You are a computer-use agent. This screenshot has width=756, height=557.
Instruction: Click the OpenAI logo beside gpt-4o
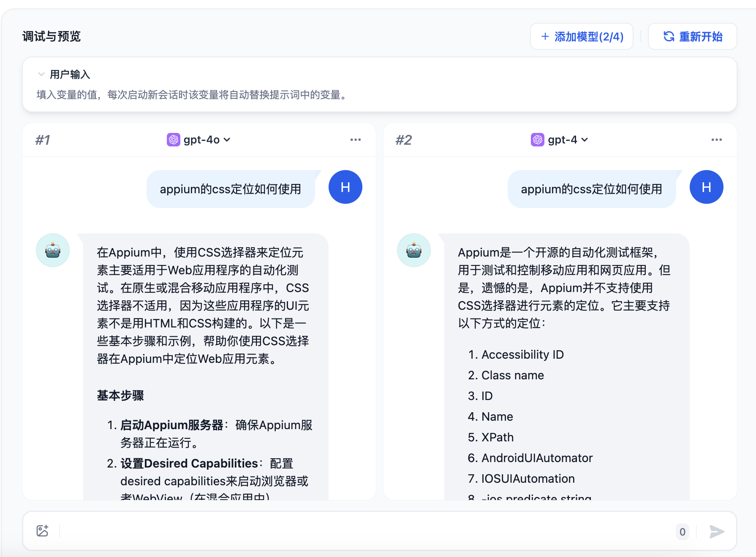click(173, 140)
